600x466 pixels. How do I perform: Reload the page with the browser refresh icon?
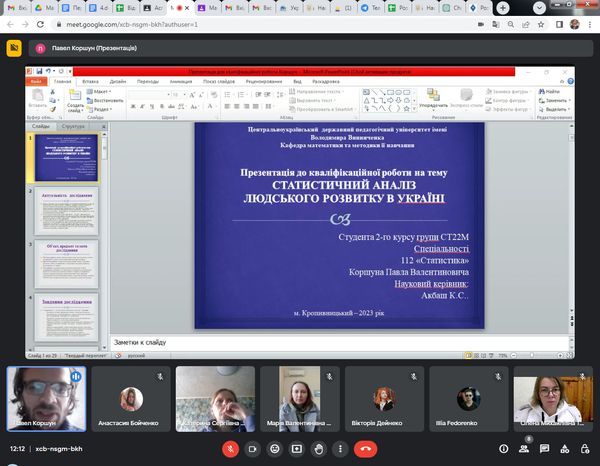pyautogui.click(x=41, y=23)
